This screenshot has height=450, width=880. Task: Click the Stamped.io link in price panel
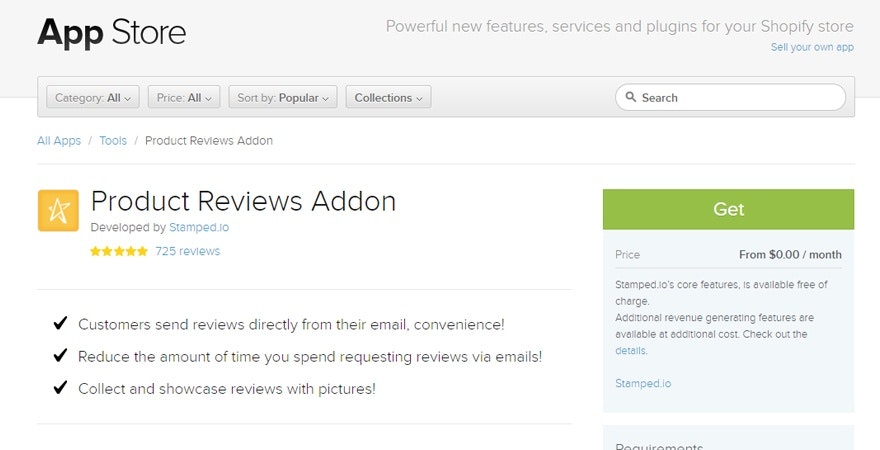(643, 383)
